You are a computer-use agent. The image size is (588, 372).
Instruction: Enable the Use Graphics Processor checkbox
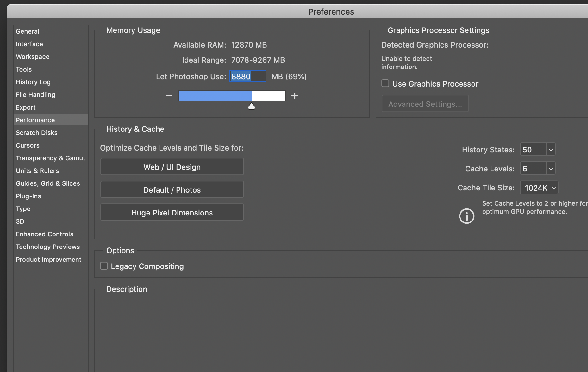pos(385,83)
